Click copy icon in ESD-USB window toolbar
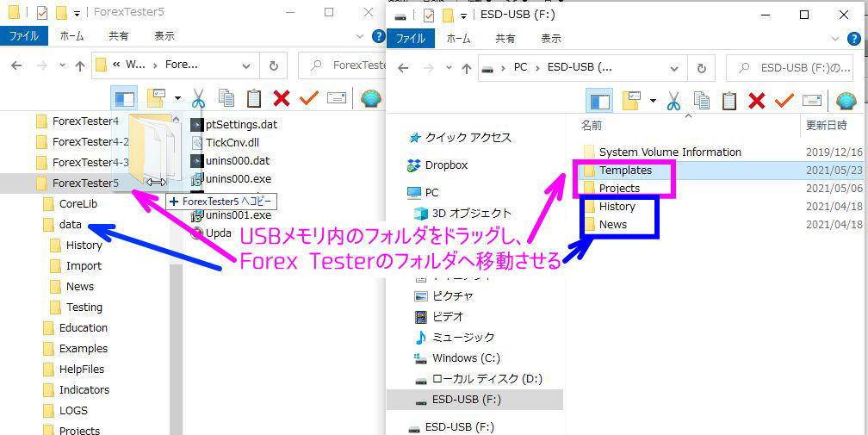 click(x=701, y=100)
